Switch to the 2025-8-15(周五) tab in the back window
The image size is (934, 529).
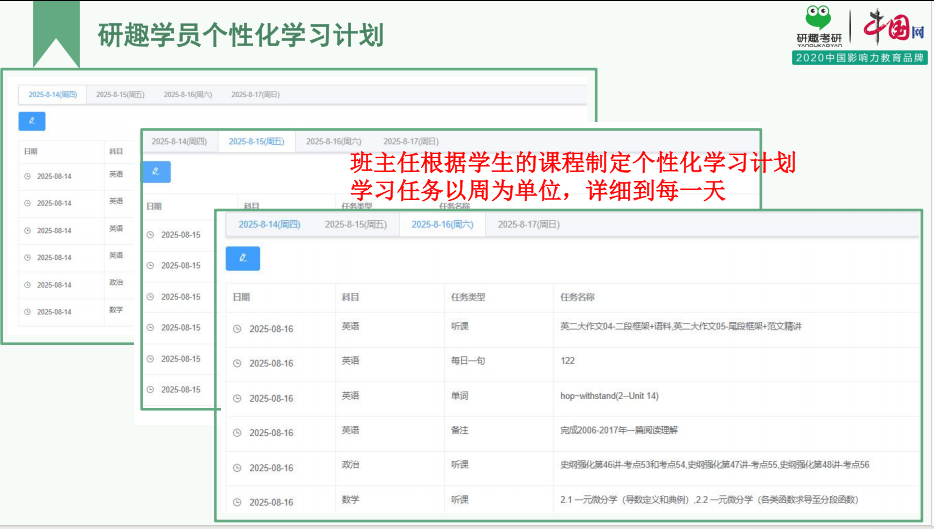click(120, 95)
